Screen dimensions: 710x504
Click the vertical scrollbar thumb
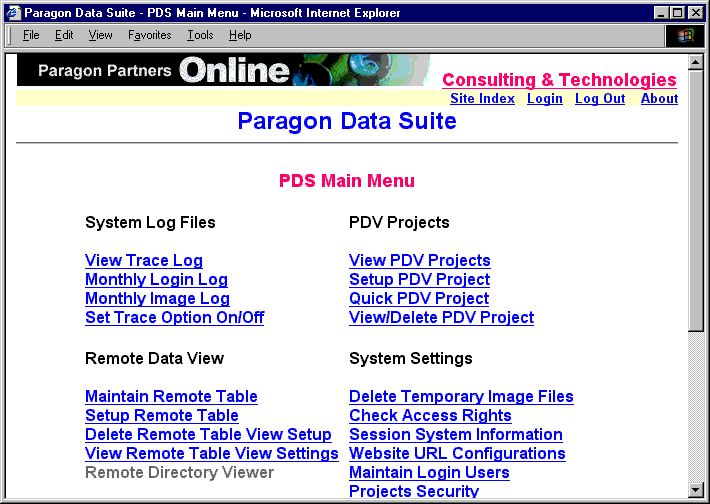[696, 200]
